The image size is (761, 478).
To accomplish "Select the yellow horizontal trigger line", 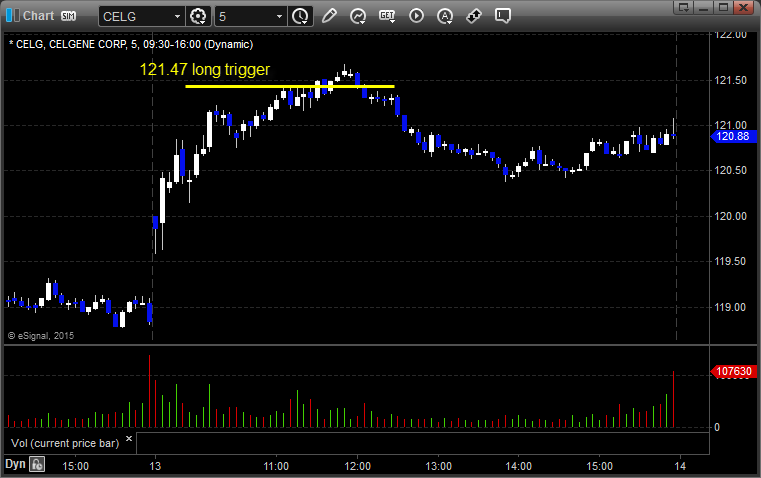I will pyautogui.click(x=290, y=86).
